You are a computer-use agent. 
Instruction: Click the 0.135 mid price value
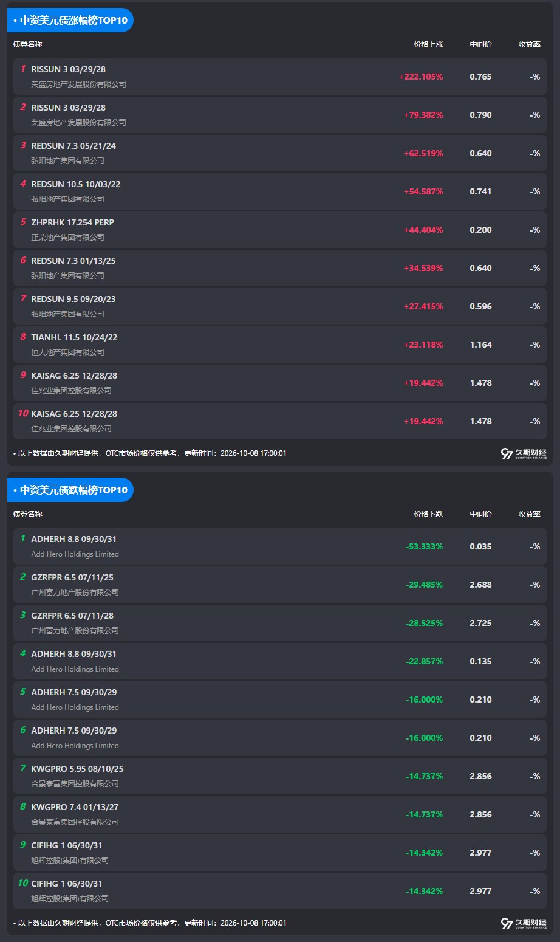click(x=480, y=662)
